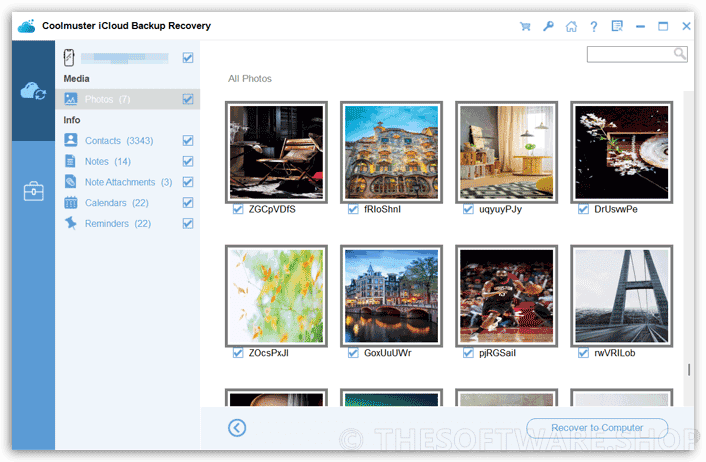This screenshot has height=462, width=706.
Task: Select Photos (7) category
Action: 127,99
